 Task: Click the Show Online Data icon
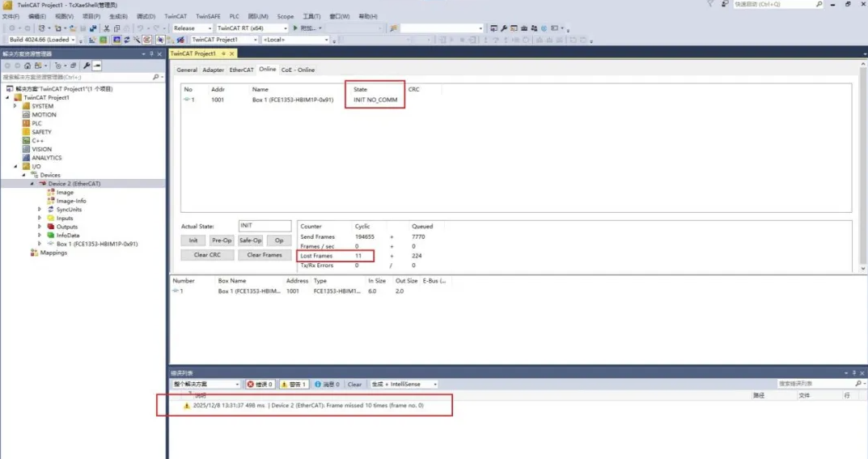click(x=160, y=40)
